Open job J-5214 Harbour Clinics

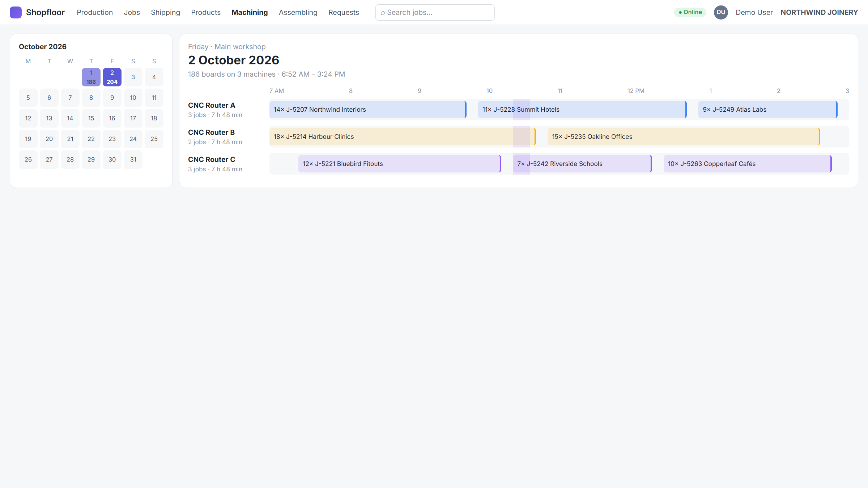coord(403,137)
